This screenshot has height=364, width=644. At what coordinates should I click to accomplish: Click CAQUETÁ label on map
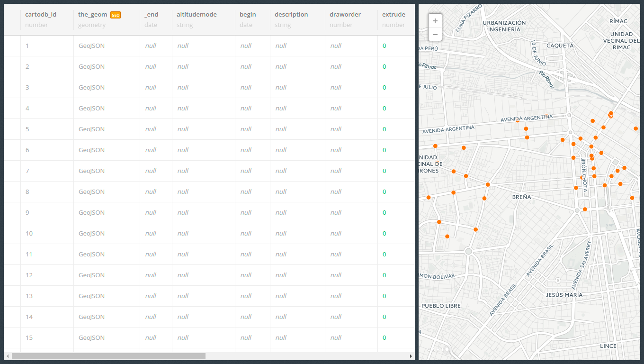(x=560, y=45)
